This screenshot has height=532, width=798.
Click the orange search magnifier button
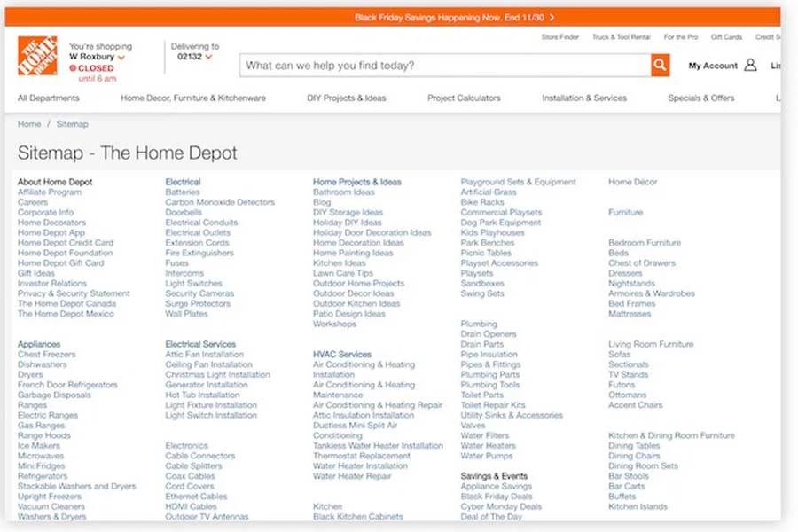(x=660, y=65)
